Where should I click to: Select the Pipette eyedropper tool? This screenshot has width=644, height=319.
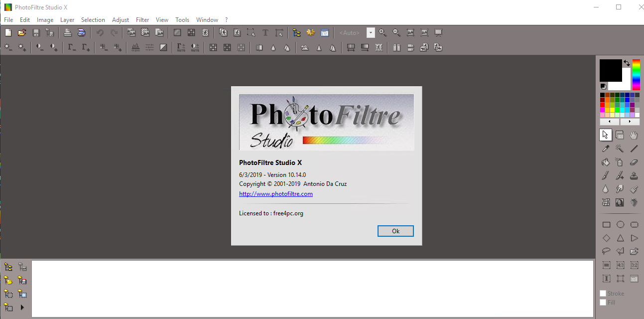(x=606, y=149)
